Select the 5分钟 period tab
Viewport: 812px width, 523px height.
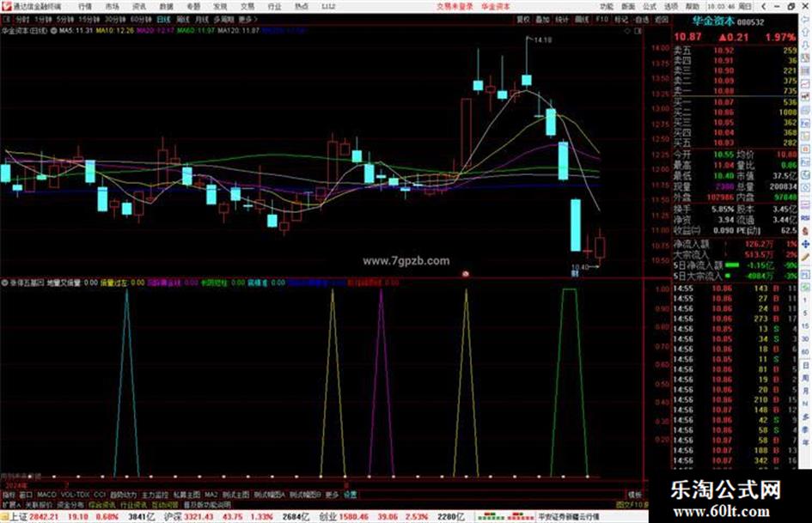65,20
